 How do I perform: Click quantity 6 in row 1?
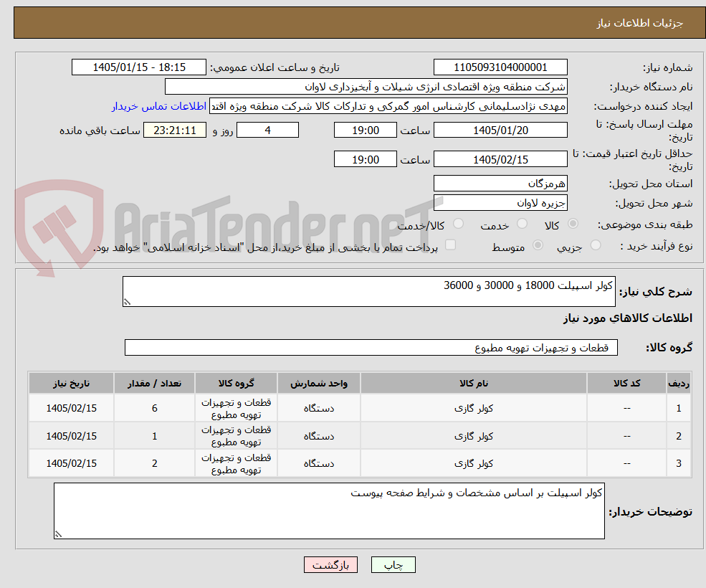[154, 408]
